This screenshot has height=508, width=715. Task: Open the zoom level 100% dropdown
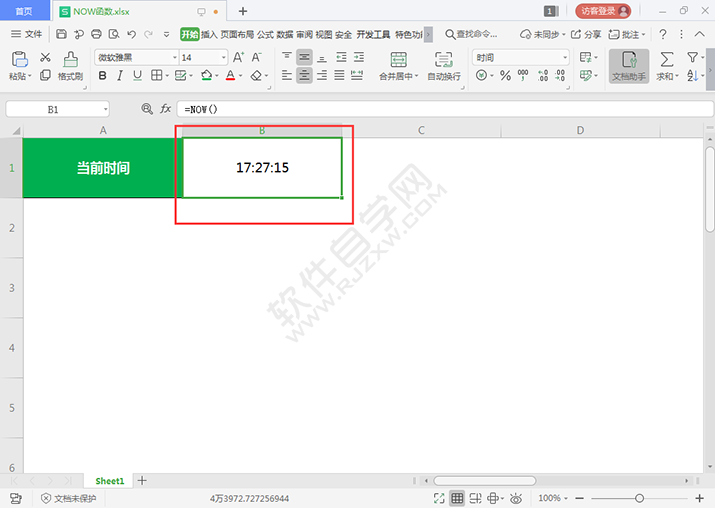[x=553, y=498]
